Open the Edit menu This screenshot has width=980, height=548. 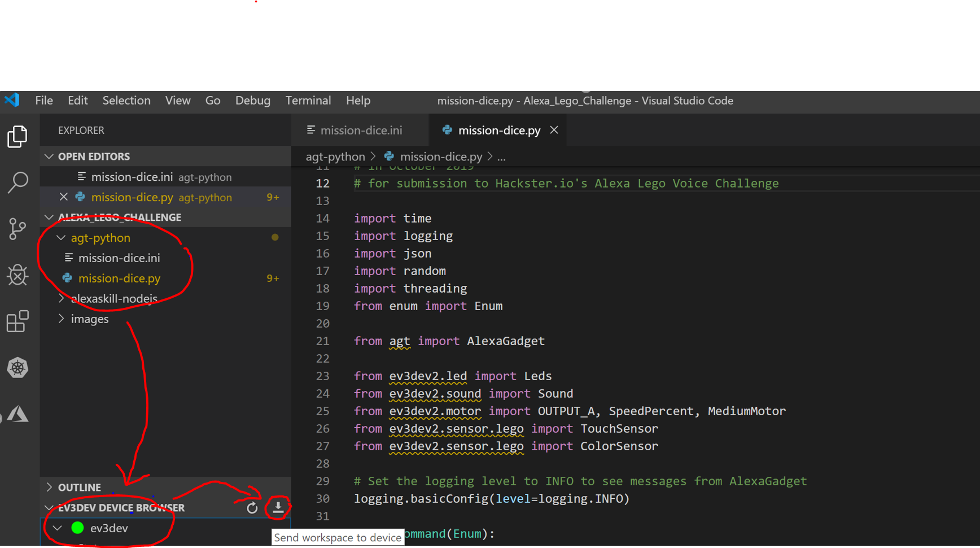(x=77, y=101)
